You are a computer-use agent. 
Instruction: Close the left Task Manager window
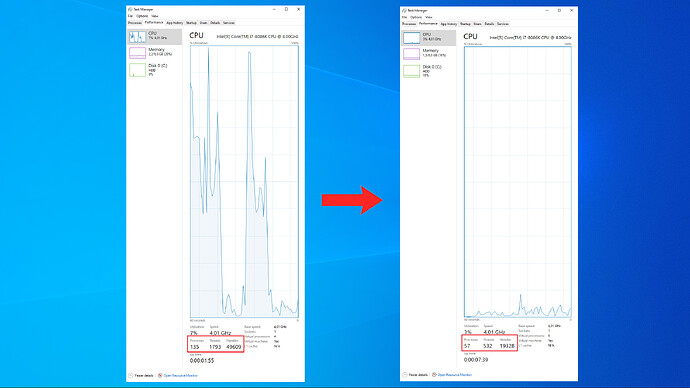coord(298,9)
